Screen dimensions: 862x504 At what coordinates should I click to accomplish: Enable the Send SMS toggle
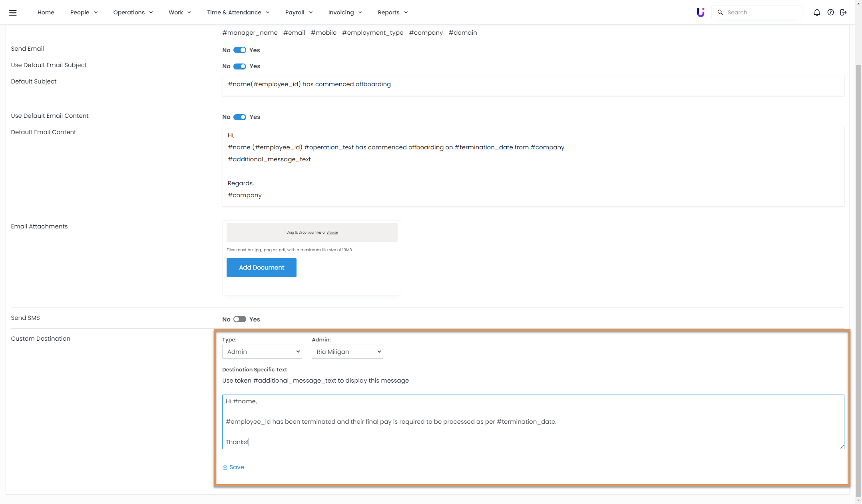pos(240,319)
